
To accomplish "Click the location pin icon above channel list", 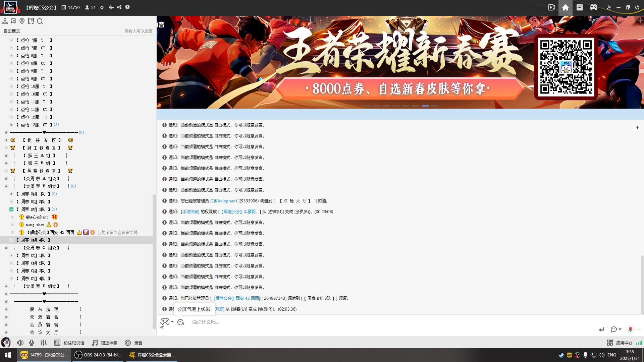I will click(x=22, y=21).
